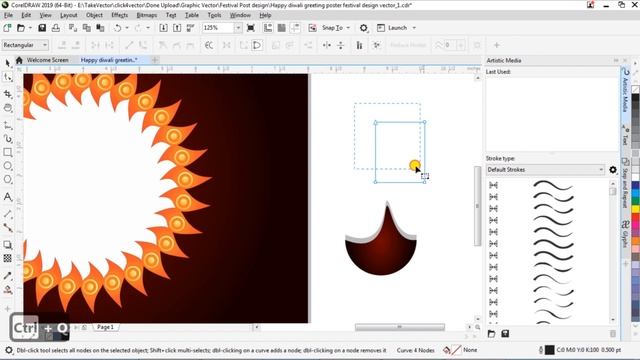Select the Transparency checkerboard tool

pyautogui.click(x=7, y=258)
